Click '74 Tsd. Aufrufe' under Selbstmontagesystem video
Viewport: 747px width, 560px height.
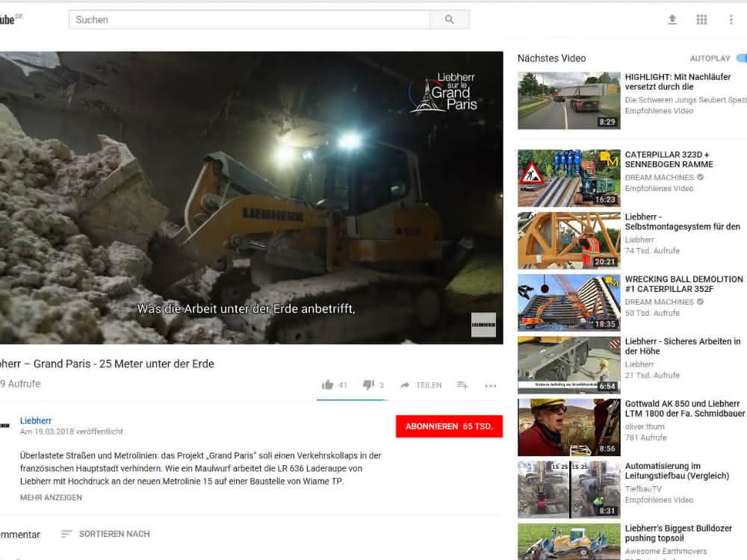(x=652, y=250)
